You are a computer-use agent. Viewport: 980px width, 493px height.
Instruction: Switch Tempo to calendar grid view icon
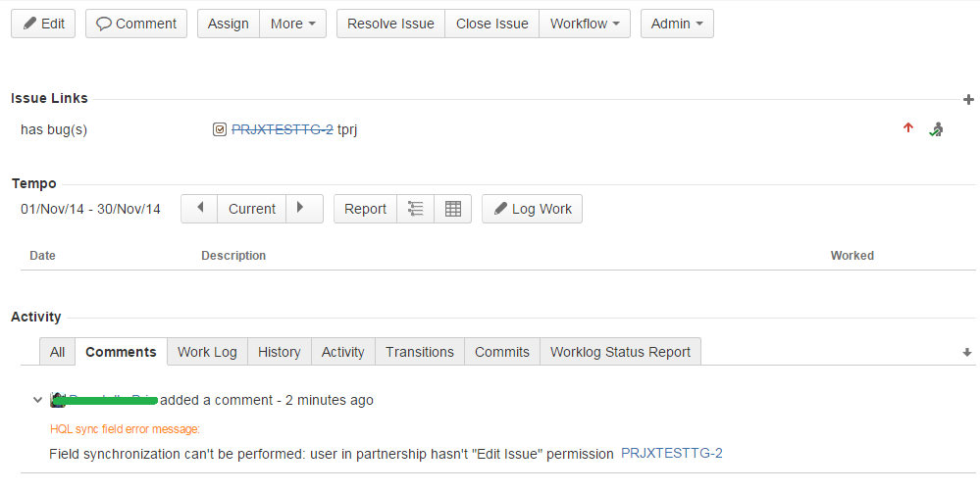(x=452, y=209)
